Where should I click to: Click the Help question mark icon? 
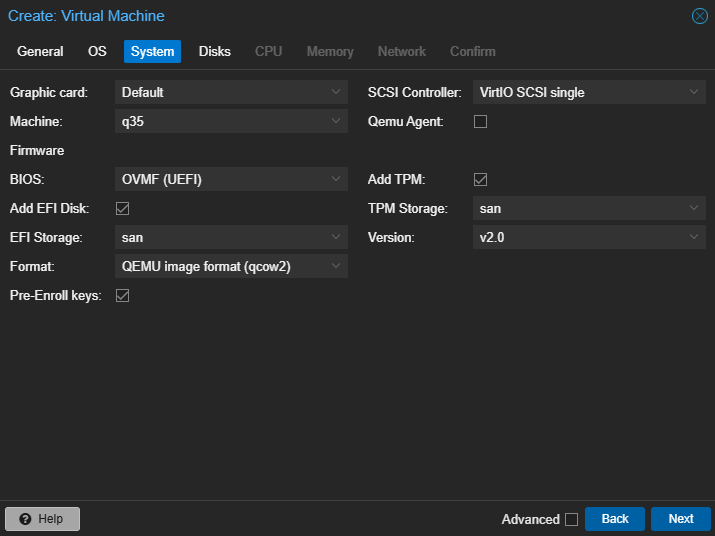point(25,519)
